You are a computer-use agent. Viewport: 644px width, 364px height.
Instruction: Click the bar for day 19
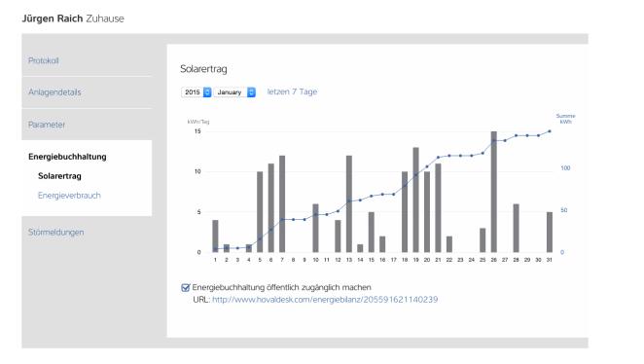(x=415, y=200)
